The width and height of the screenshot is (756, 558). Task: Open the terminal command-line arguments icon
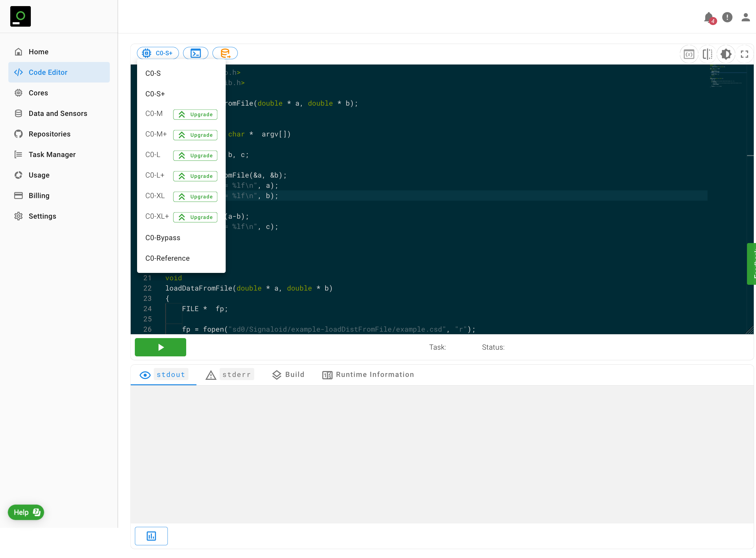(x=196, y=53)
